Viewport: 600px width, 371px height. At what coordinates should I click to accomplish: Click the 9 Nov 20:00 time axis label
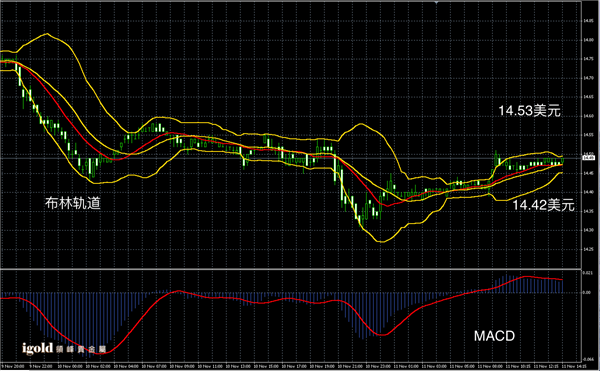pyautogui.click(x=13, y=366)
